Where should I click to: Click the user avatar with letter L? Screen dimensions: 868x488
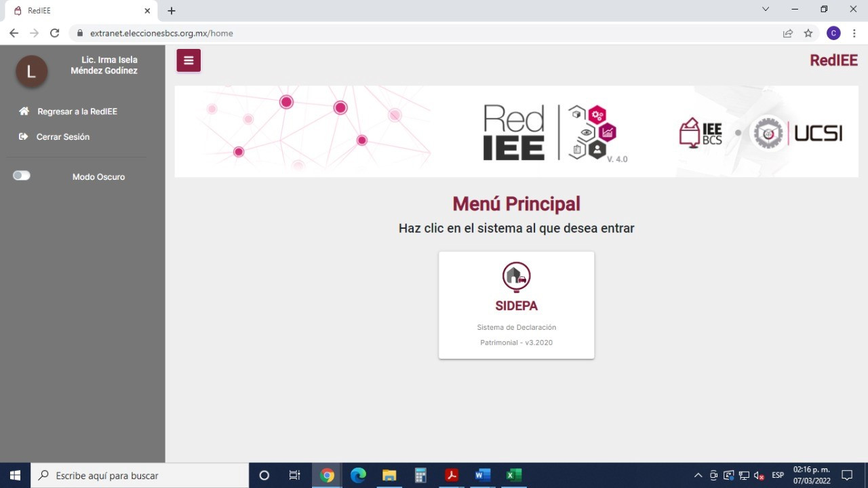[31, 71]
